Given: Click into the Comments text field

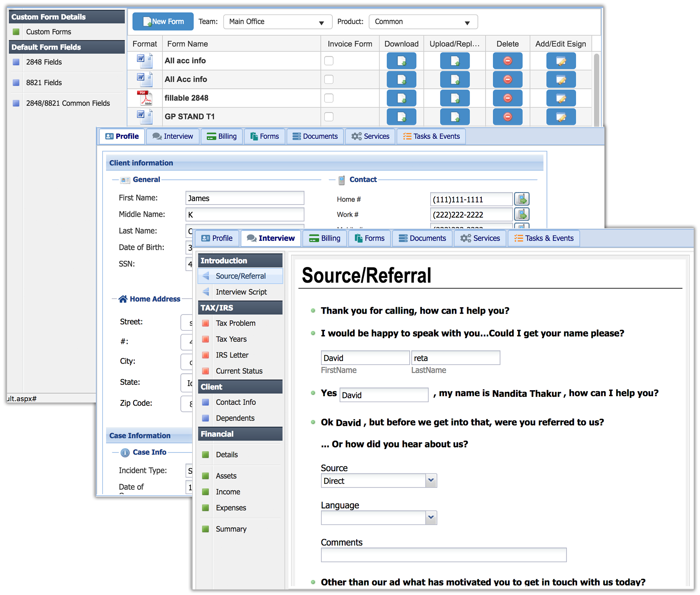Looking at the screenshot, I should (x=443, y=555).
